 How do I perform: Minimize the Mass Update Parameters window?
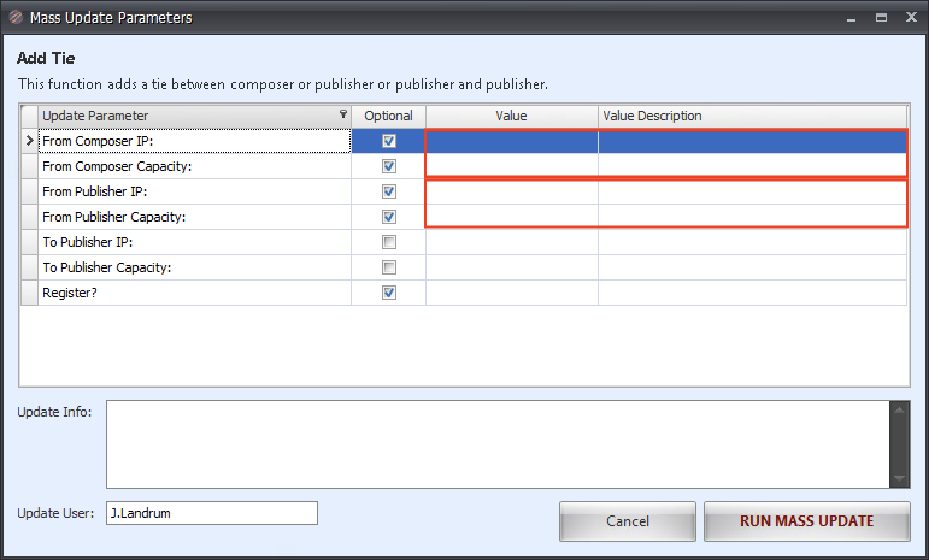click(851, 19)
